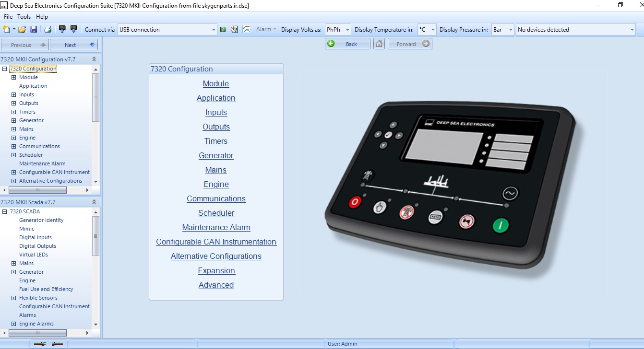Viewport: 644px width, 349px height.
Task: Open the Alarm dropdown
Action: click(266, 29)
